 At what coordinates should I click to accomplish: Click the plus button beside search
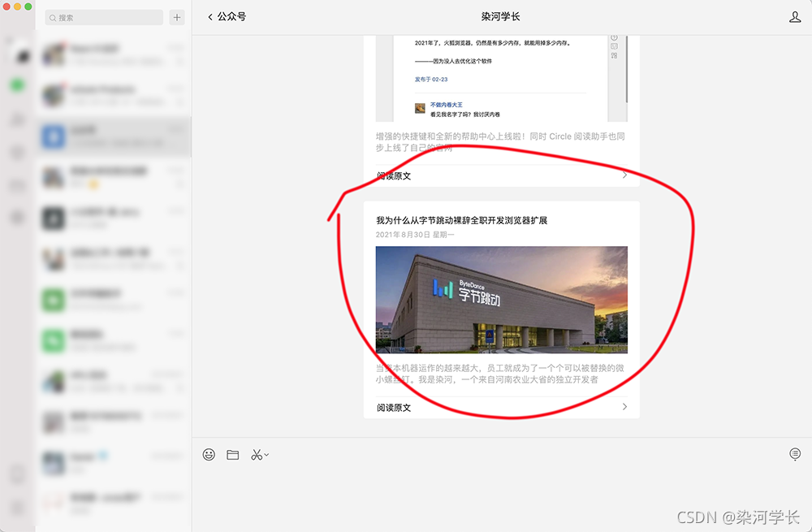177,17
